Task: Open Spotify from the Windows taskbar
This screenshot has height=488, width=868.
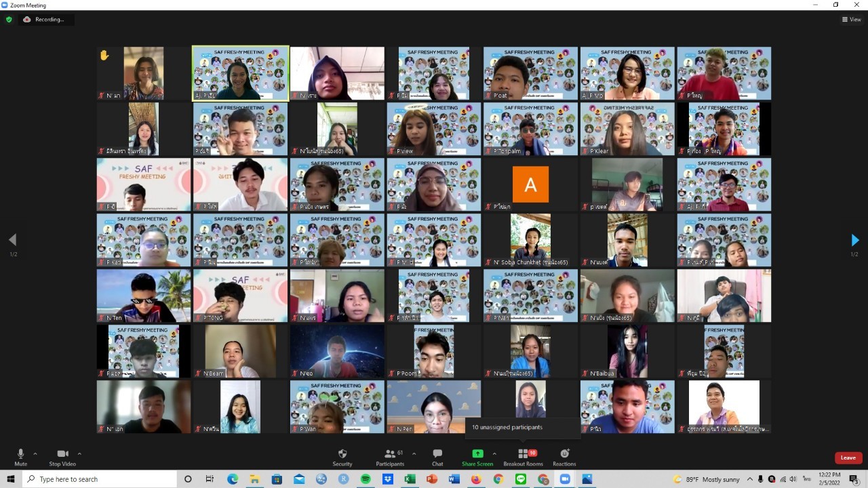Action: coord(366,479)
